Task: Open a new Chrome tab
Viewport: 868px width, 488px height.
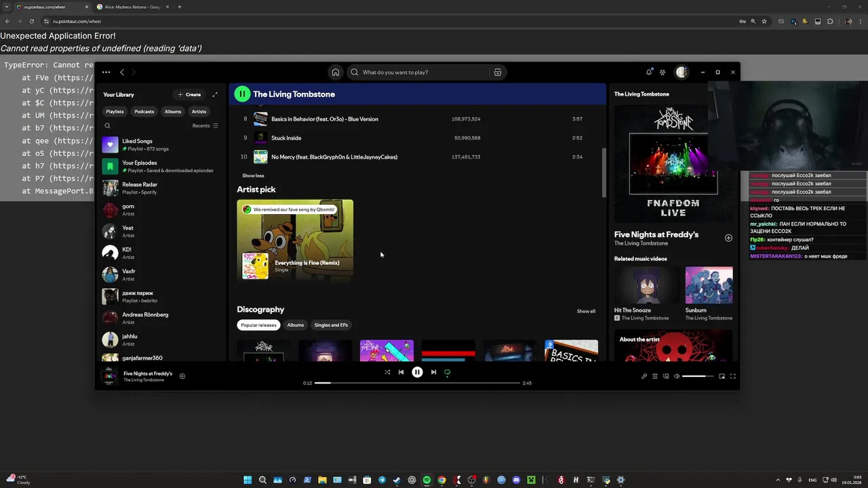Action: pyautogui.click(x=179, y=7)
